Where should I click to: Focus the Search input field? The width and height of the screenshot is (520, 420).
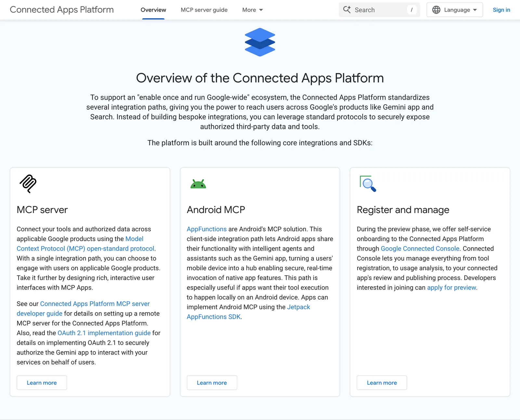379,10
